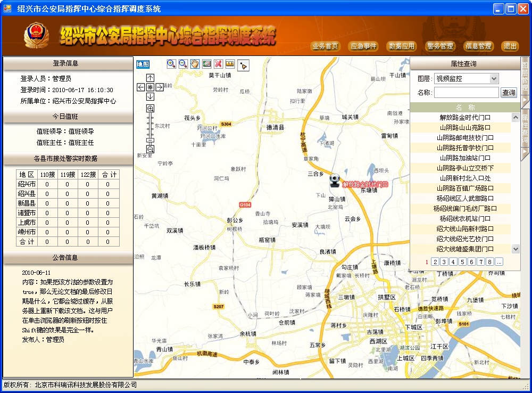Click the camera marker on the map
Image resolution: width=532 pixels, height=393 pixels.
[x=335, y=181]
